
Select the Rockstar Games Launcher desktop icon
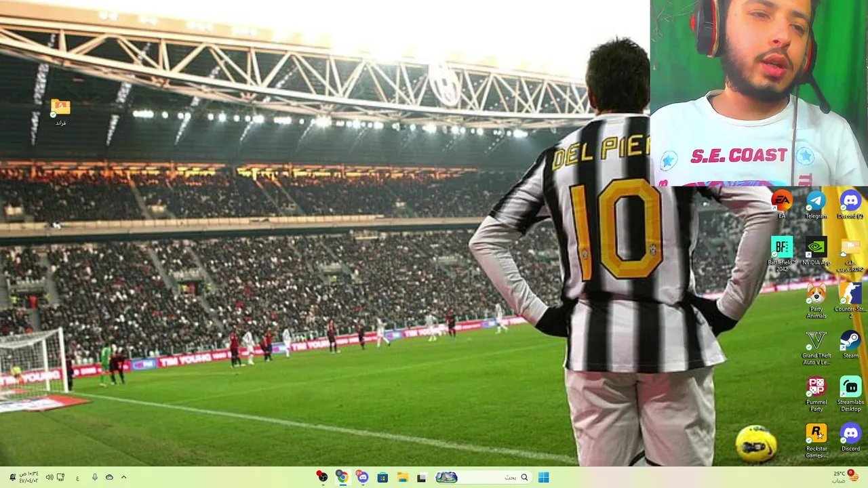pyautogui.click(x=816, y=441)
